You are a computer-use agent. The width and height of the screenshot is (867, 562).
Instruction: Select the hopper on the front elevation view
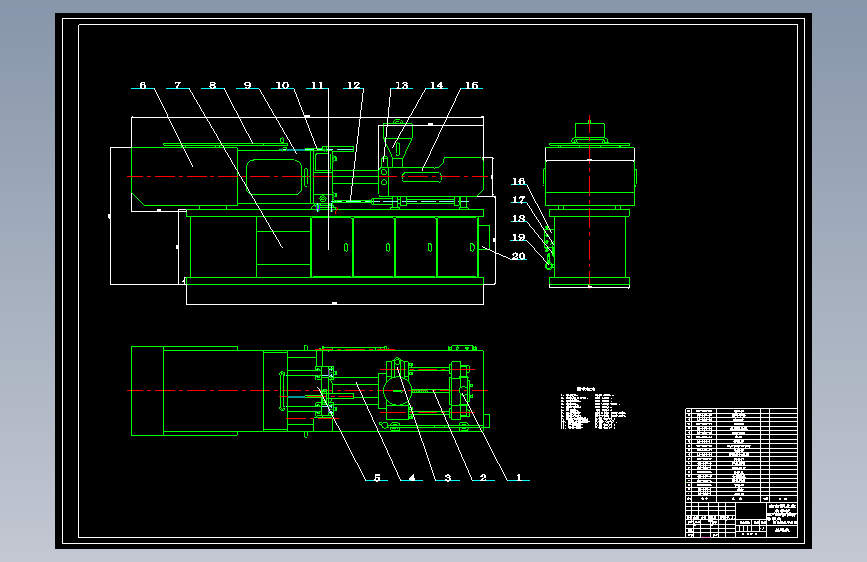click(398, 143)
